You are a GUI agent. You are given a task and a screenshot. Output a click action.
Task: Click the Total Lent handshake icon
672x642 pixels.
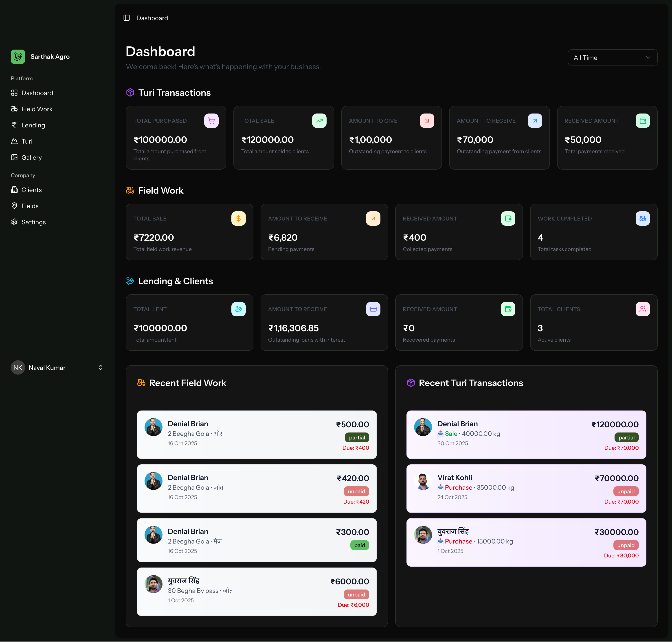(238, 309)
